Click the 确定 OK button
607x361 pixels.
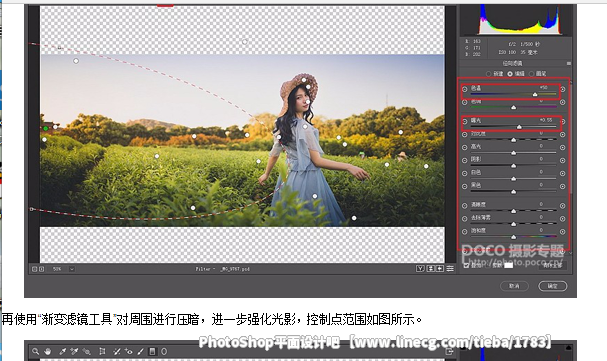click(x=552, y=286)
